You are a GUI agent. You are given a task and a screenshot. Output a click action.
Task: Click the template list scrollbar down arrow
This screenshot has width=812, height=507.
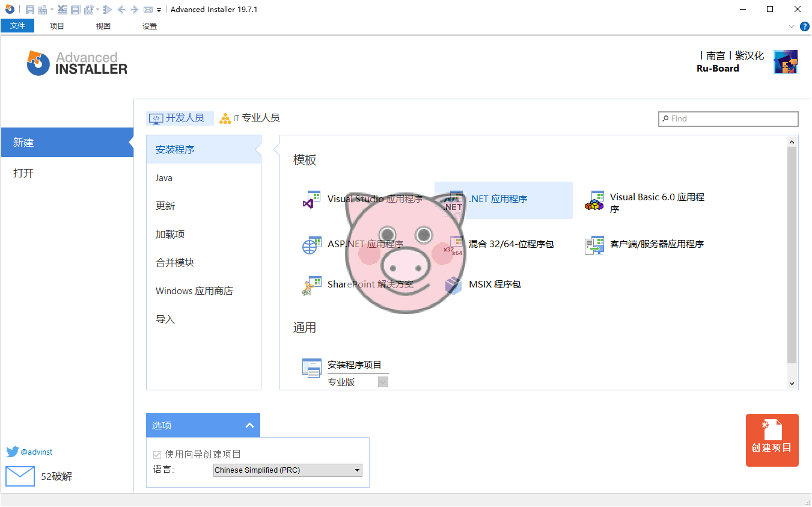792,384
